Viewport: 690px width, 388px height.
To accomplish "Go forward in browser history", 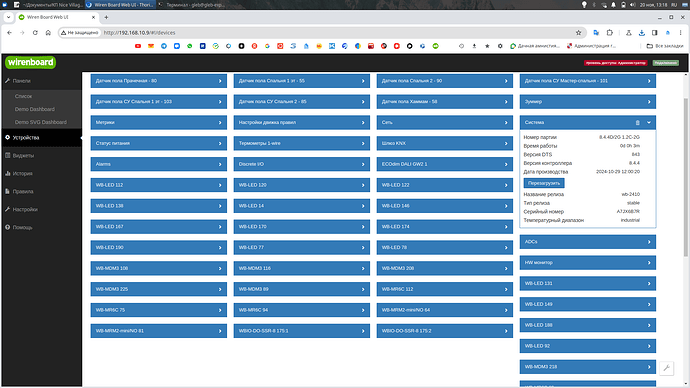I will point(22,33).
